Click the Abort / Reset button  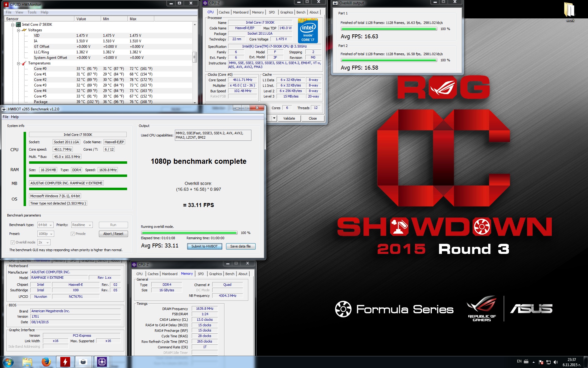(x=113, y=234)
